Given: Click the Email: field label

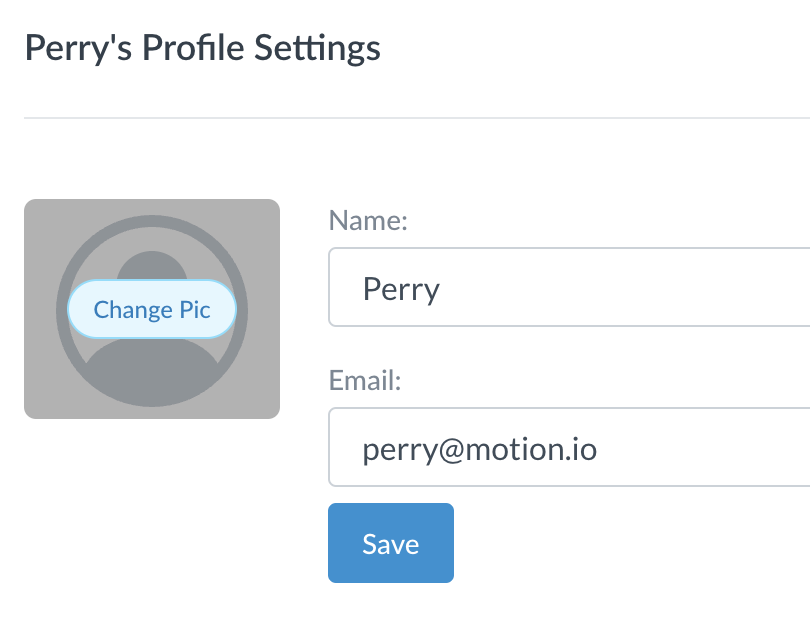Looking at the screenshot, I should point(365,381).
